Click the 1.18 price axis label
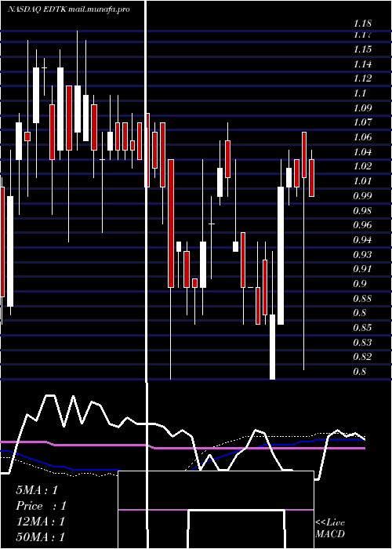The height and width of the screenshot is (549, 392). pyautogui.click(x=362, y=24)
